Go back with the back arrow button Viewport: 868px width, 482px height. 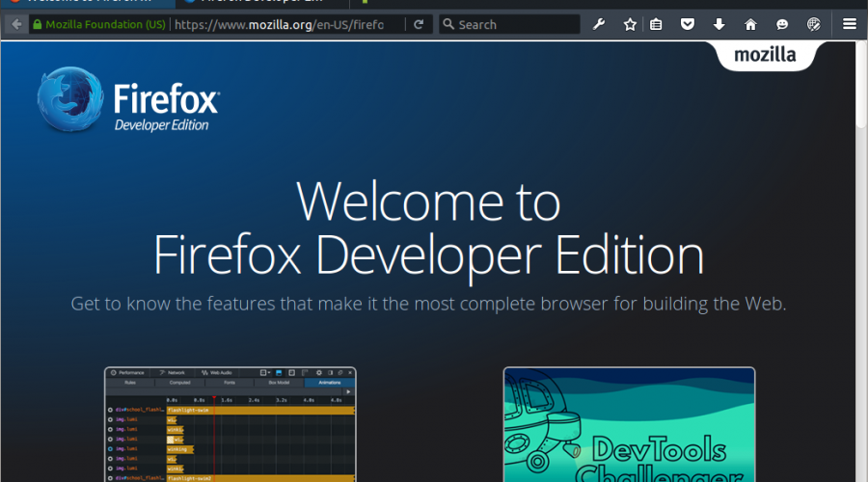tap(16, 24)
